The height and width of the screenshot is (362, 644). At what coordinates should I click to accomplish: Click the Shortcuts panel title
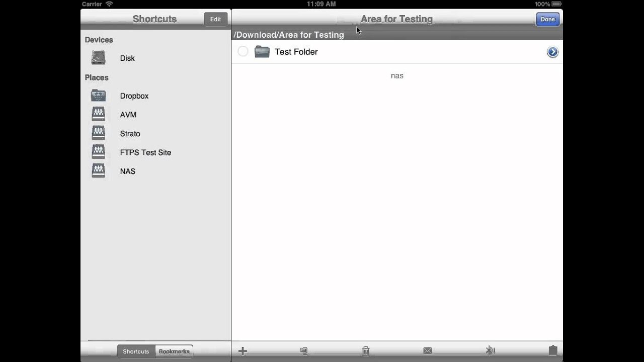pyautogui.click(x=154, y=19)
